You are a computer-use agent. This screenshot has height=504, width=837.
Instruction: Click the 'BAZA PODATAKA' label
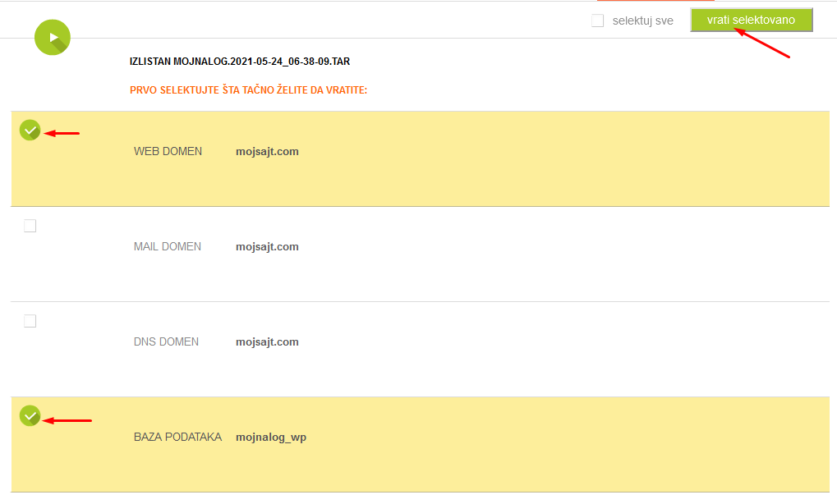(177, 438)
